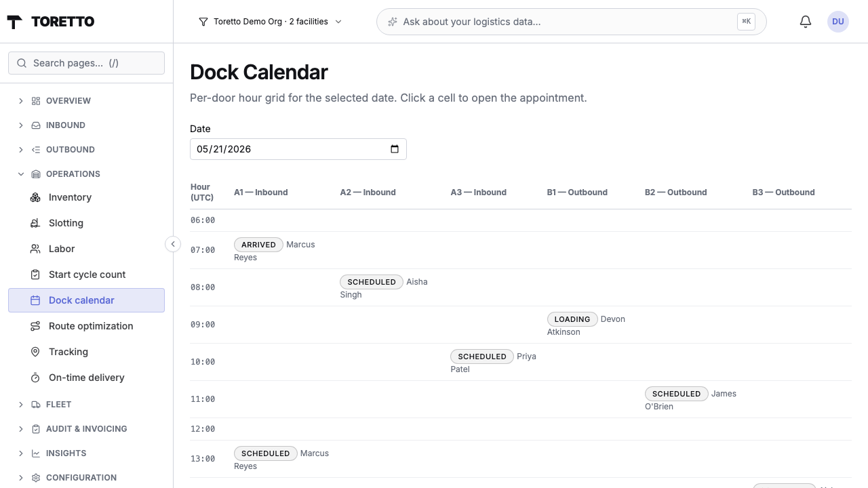This screenshot has height=488, width=868.
Task: Click the Toretto logo icon
Action: 14,22
